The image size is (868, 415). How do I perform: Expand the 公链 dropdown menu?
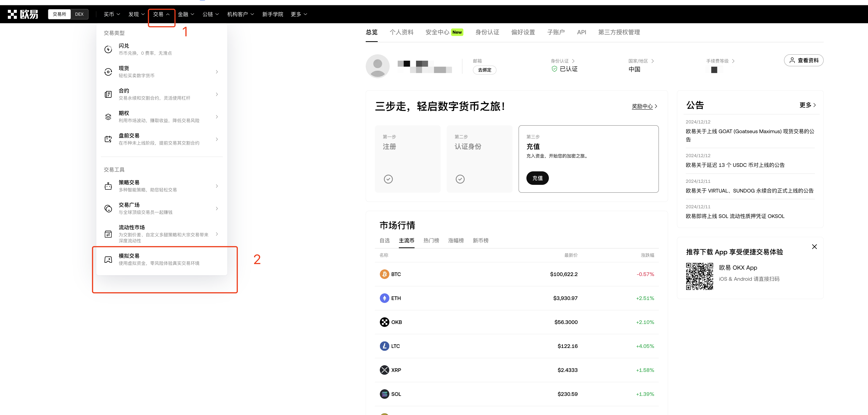click(x=211, y=14)
